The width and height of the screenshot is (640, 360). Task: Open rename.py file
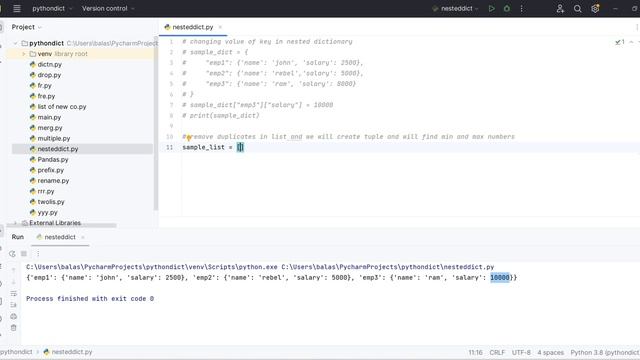pyautogui.click(x=53, y=181)
